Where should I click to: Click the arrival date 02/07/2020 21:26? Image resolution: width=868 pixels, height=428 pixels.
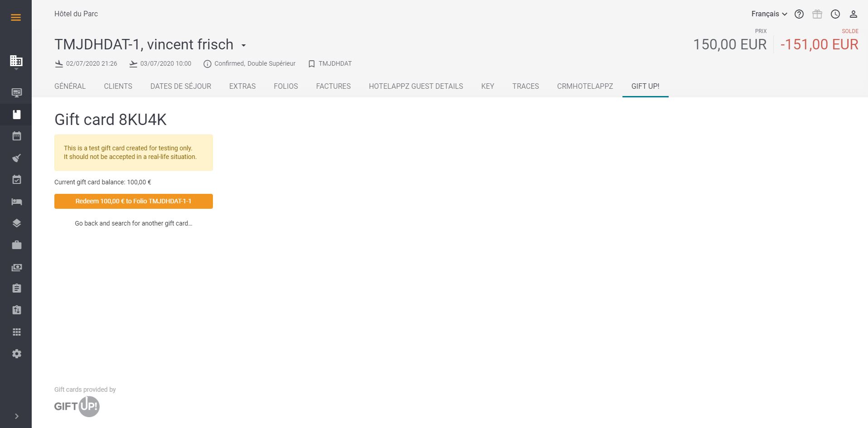point(92,63)
